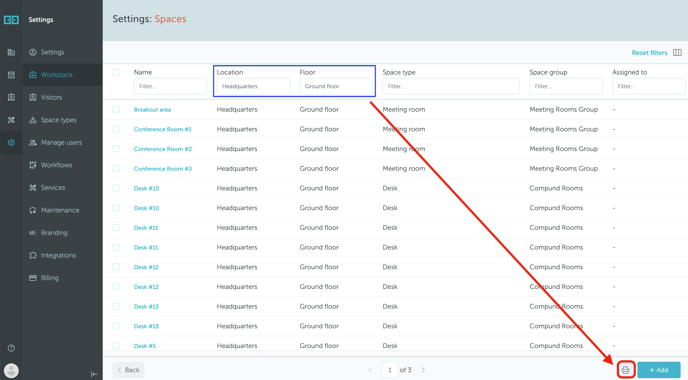
Task: Click the Reset filters link
Action: pos(649,53)
